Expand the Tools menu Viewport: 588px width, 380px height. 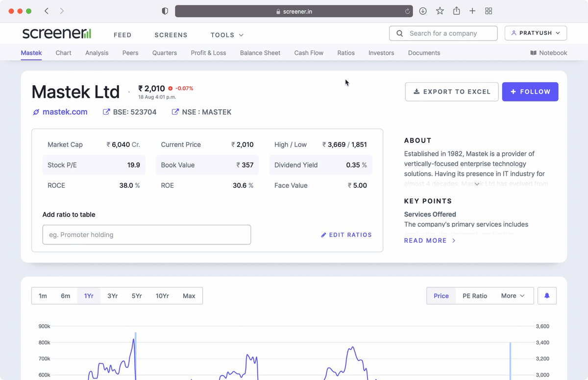click(x=227, y=35)
